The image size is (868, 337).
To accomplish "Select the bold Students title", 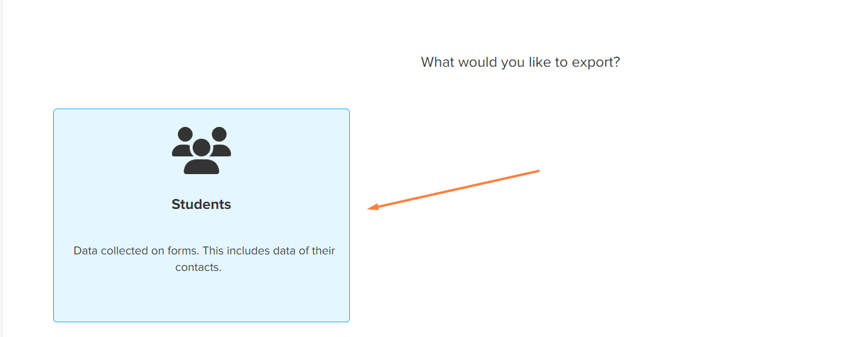I will point(201,204).
